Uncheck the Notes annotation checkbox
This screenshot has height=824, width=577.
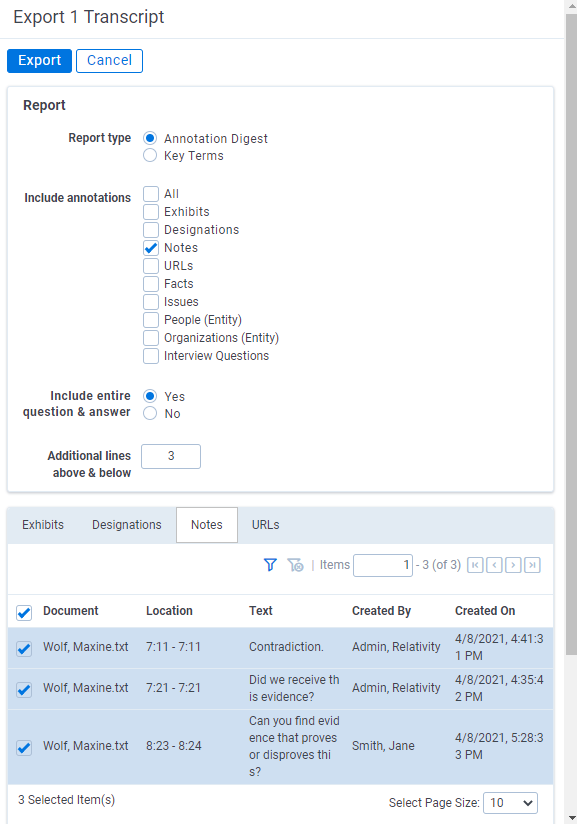(x=151, y=248)
